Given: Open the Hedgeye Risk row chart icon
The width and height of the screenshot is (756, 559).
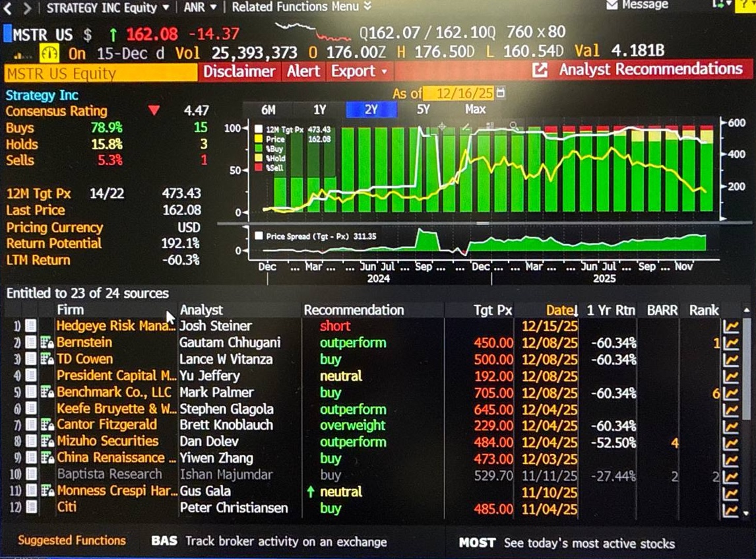Looking at the screenshot, I should click(x=731, y=327).
